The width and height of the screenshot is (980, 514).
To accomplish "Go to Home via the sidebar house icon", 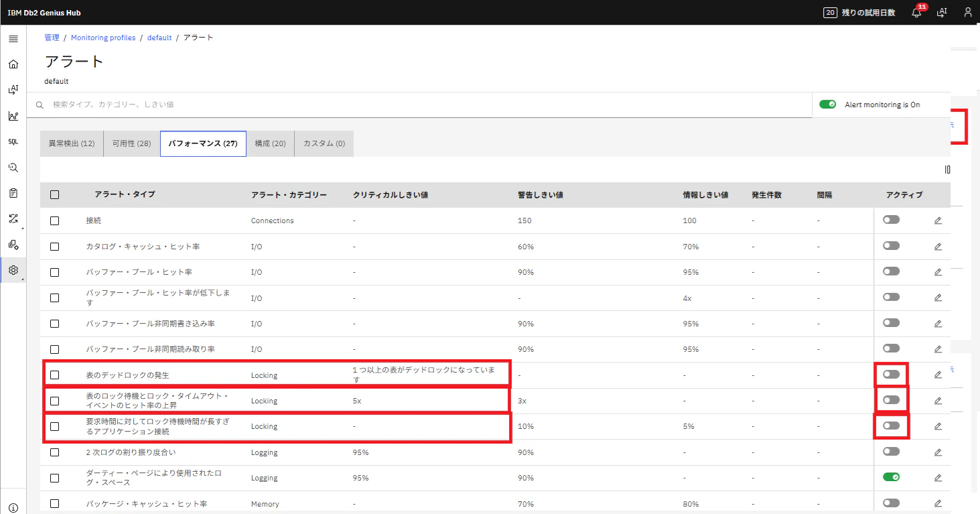I will click(13, 64).
